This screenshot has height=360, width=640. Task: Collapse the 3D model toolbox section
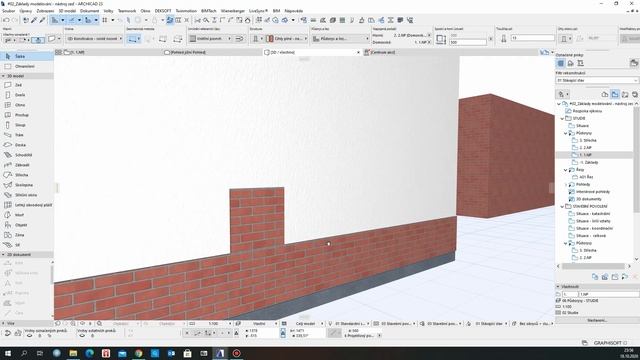pyautogui.click(x=3, y=76)
